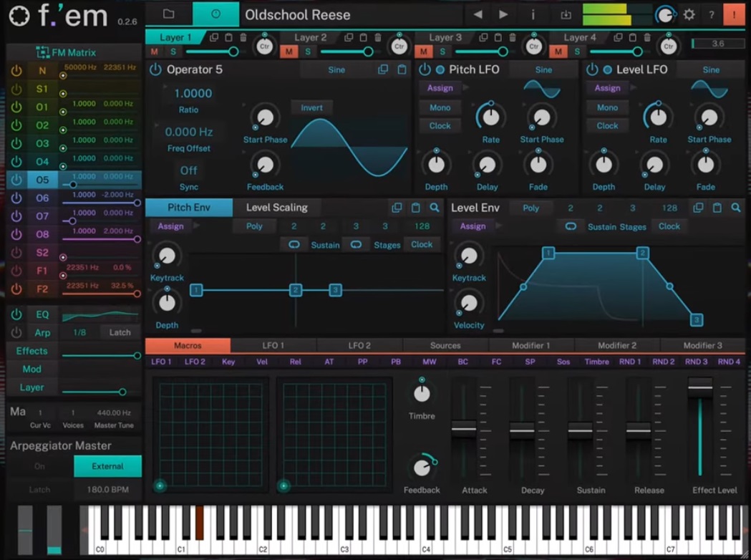The width and height of the screenshot is (751, 560).
Task: Switch to the Level Scaling tab
Action: tap(276, 208)
